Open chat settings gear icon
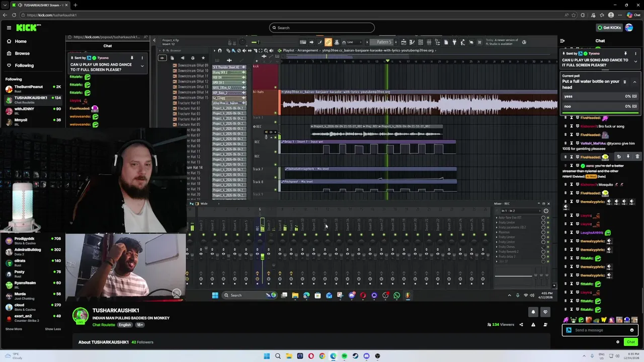This screenshot has width=644, height=362. (x=618, y=342)
